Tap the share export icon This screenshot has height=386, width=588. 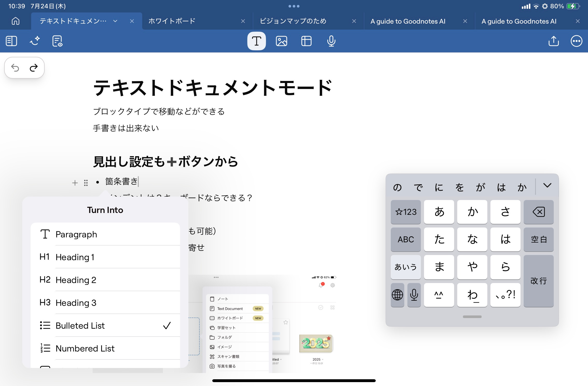(553, 41)
